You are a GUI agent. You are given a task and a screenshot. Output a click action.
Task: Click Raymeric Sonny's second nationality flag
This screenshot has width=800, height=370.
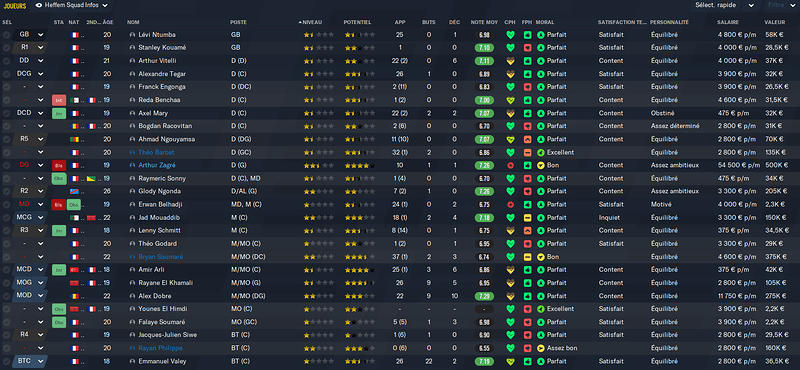pyautogui.click(x=90, y=179)
